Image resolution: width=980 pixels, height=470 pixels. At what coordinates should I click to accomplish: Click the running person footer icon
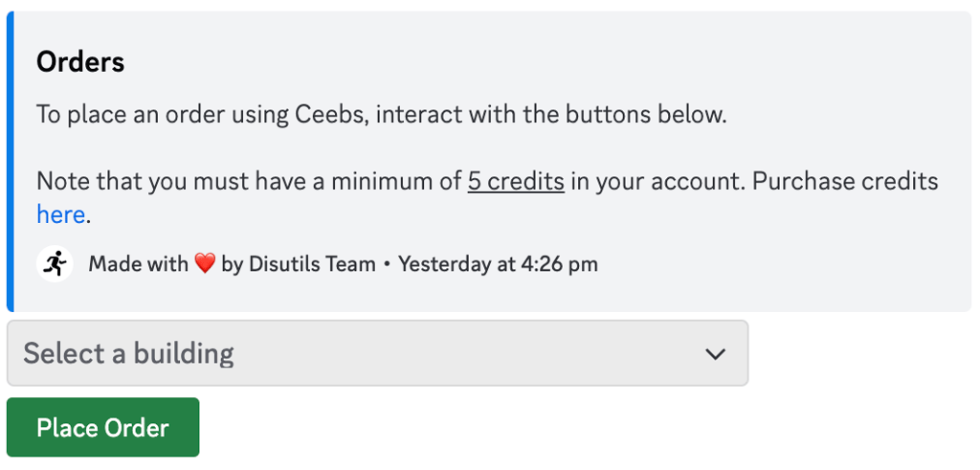(55, 263)
